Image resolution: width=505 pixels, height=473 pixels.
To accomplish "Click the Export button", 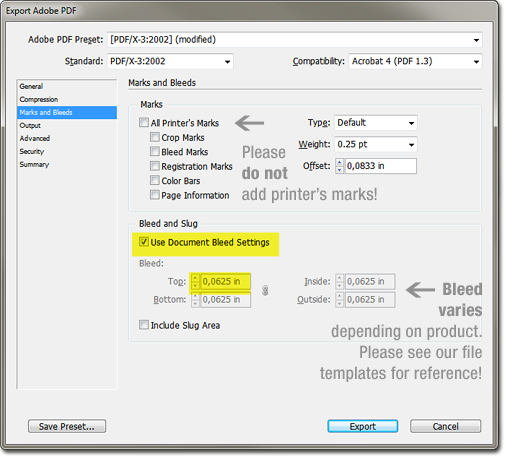I will pos(363,426).
